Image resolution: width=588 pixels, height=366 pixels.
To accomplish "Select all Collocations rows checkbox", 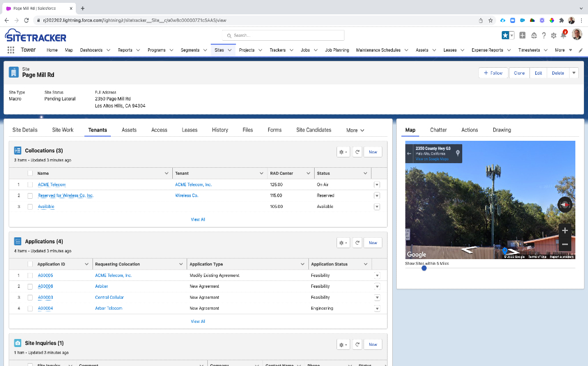I will coord(30,174).
